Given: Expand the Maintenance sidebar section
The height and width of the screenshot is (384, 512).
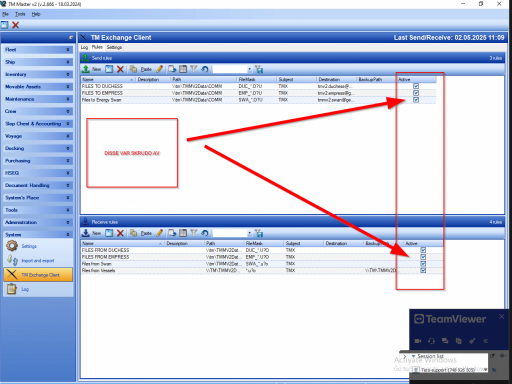Looking at the screenshot, I should [x=37, y=99].
